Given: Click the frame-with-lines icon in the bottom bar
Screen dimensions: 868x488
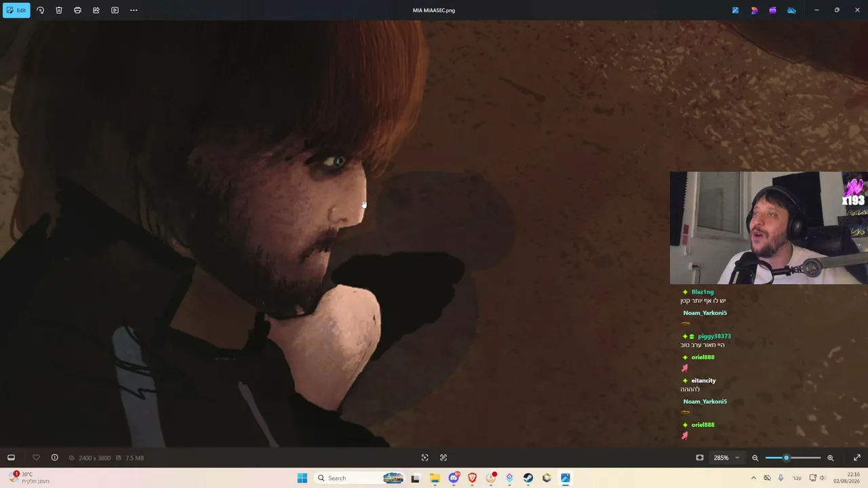Looking at the screenshot, I should 443,457.
